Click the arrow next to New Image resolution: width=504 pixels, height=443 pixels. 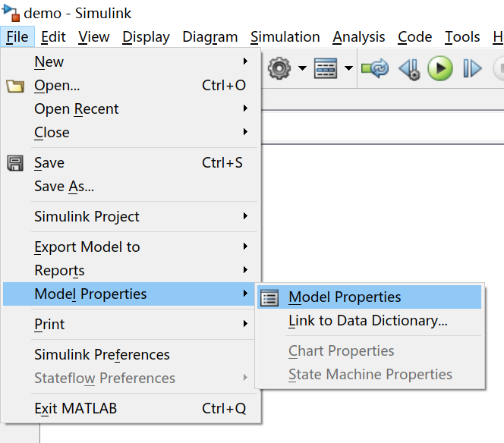245,61
